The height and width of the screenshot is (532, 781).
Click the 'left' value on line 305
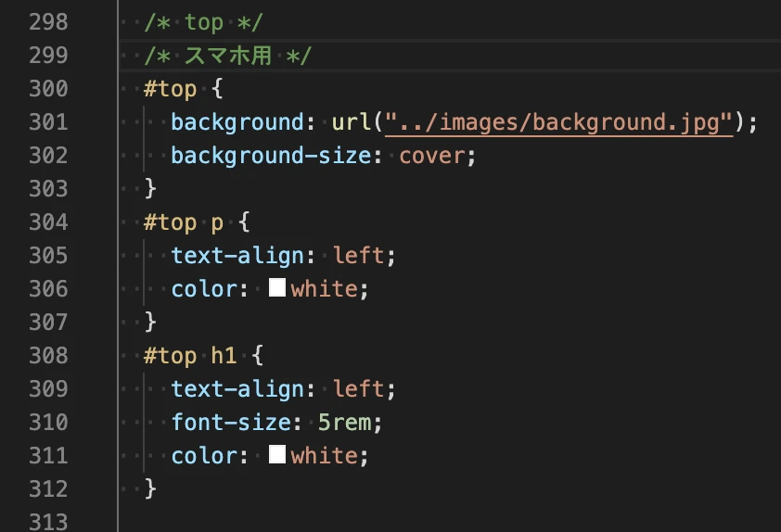pos(358,255)
